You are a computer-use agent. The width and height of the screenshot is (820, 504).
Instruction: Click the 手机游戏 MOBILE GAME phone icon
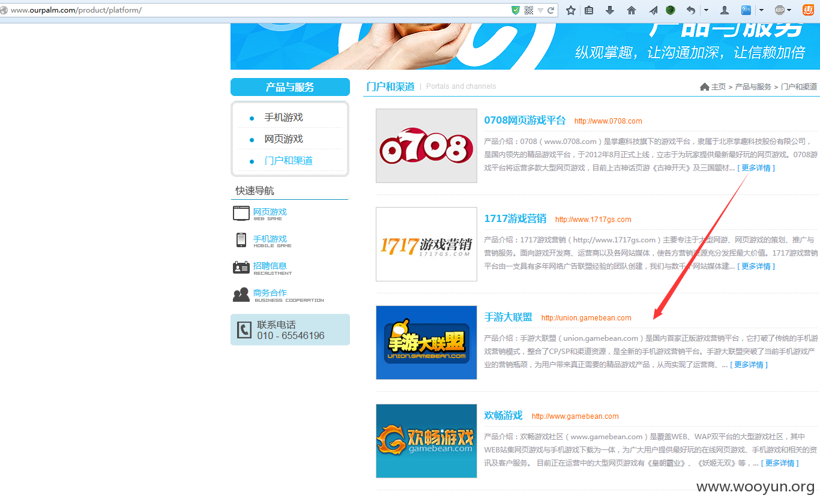click(241, 240)
